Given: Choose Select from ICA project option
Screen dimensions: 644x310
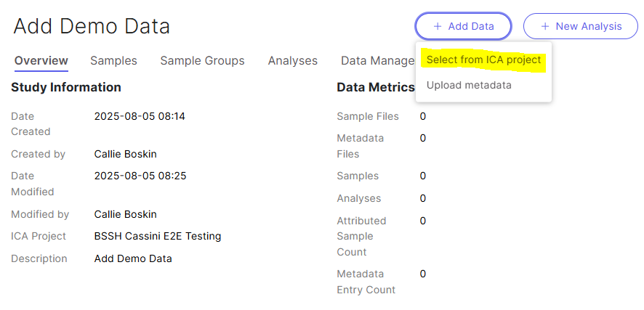Looking at the screenshot, I should click(484, 60).
